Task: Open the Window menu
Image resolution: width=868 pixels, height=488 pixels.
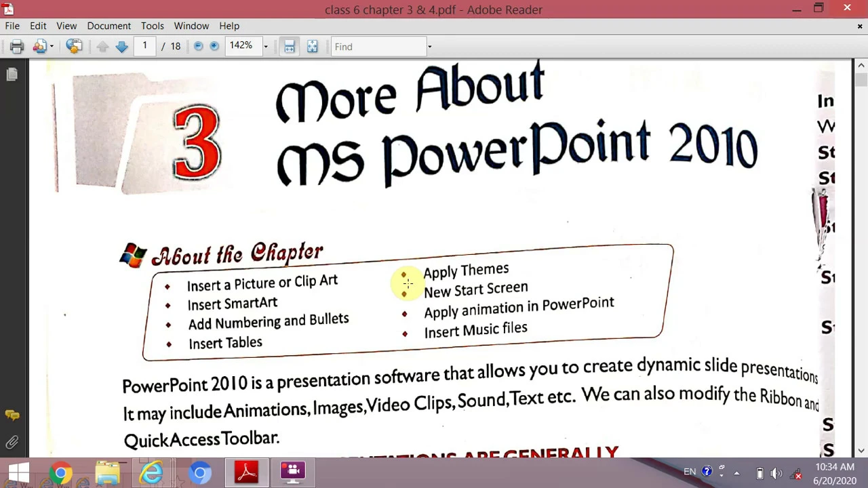Action: tap(191, 26)
